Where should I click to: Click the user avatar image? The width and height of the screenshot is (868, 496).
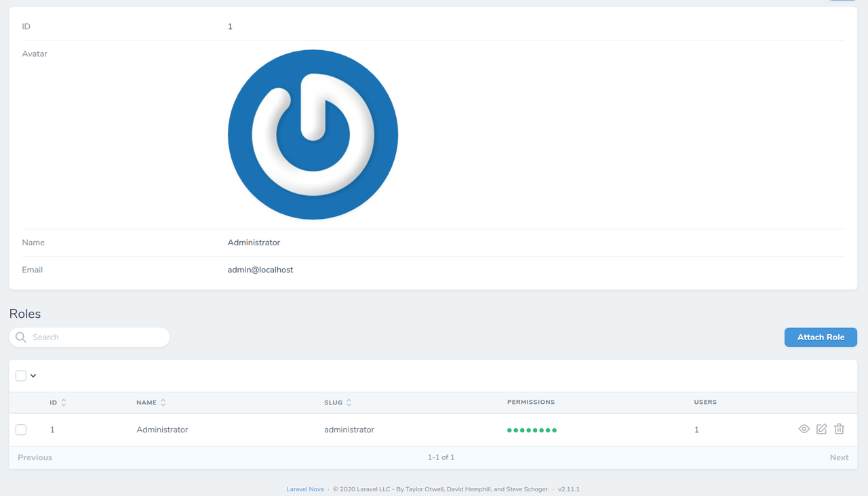(x=313, y=135)
